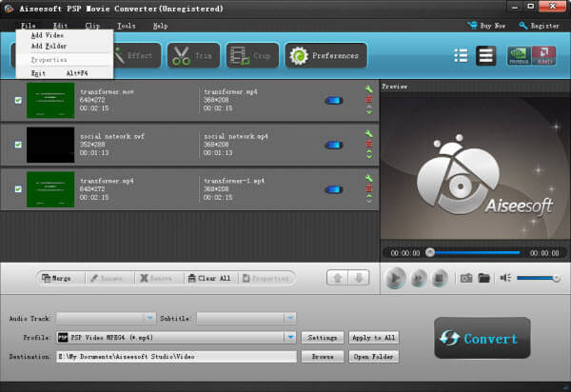Click PSP device icon for transformer.mov

[x=334, y=101]
